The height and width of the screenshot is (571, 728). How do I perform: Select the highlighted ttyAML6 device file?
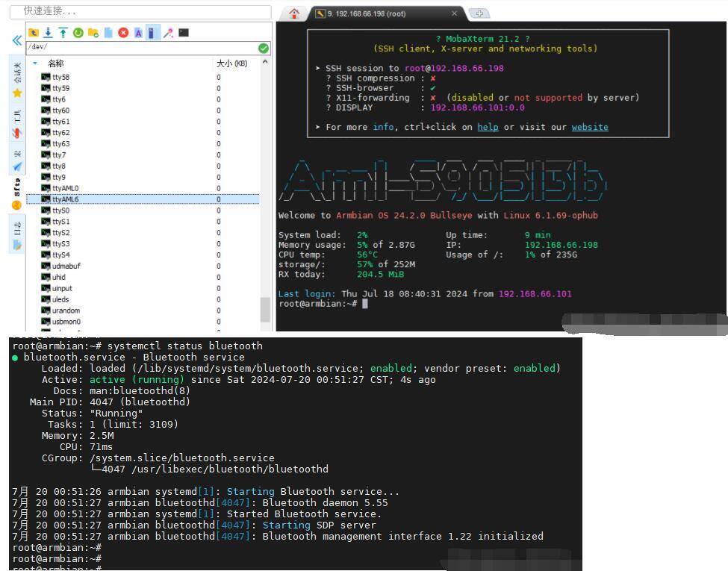[x=143, y=199]
